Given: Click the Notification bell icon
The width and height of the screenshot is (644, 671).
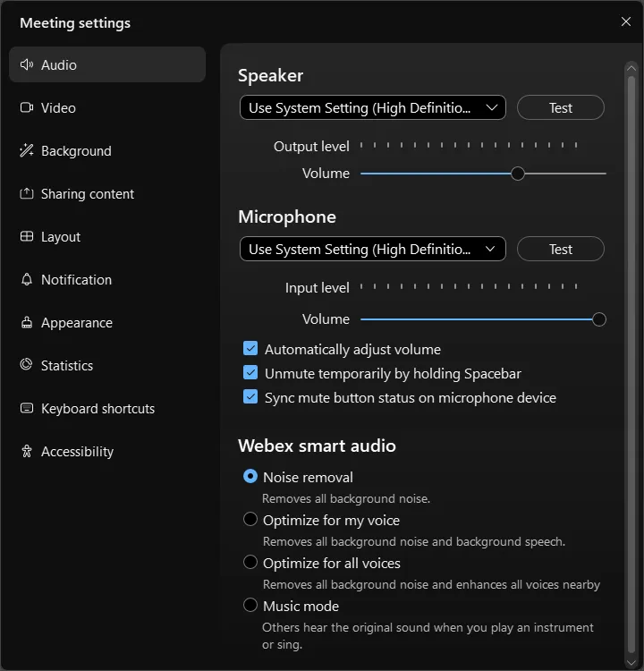Looking at the screenshot, I should pyautogui.click(x=26, y=280).
